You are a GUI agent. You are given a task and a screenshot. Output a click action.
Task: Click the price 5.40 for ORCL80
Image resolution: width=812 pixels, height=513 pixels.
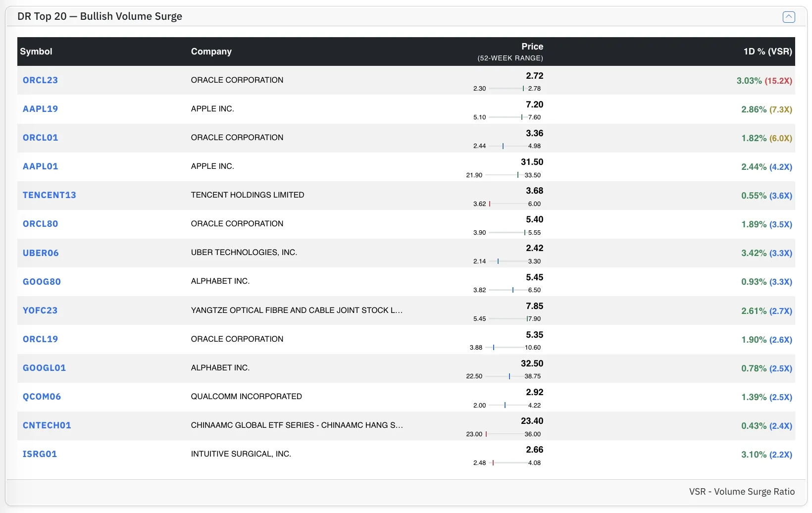tap(534, 219)
